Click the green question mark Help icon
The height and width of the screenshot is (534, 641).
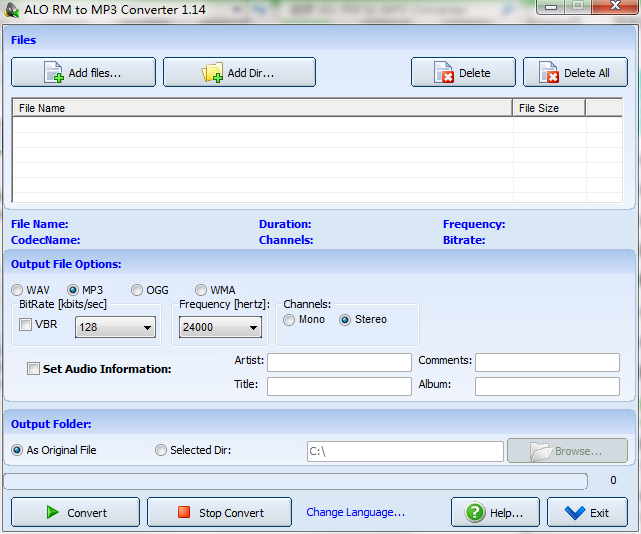tap(475, 512)
